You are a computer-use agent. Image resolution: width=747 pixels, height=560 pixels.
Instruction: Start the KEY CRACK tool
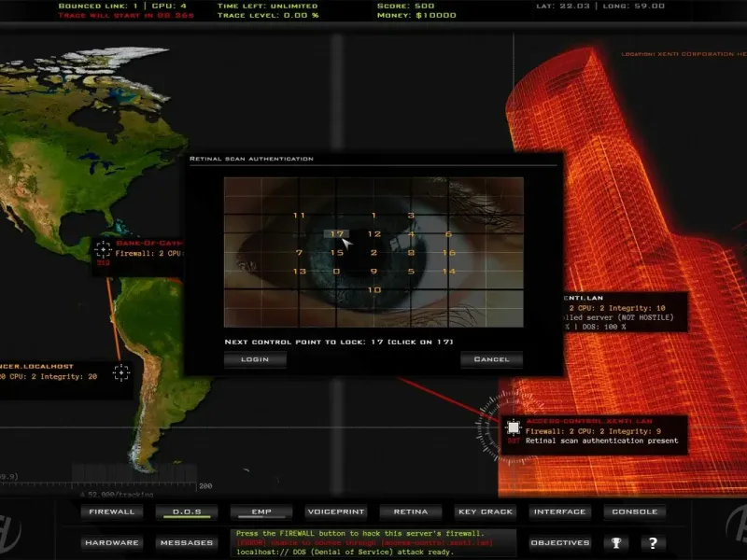(486, 511)
